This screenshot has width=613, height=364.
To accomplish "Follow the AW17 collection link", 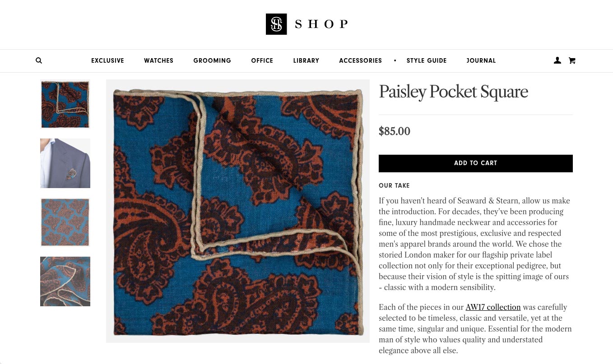I will pos(493,307).
